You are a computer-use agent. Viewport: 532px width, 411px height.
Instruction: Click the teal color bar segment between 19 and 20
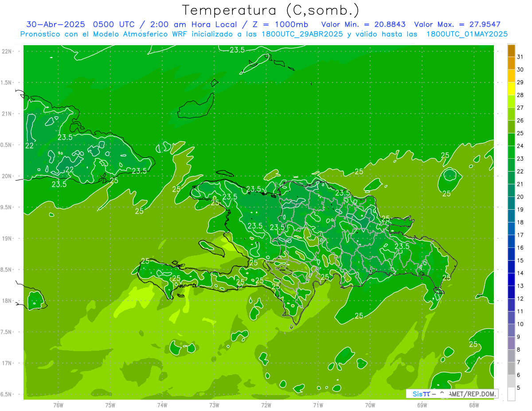coord(511,203)
